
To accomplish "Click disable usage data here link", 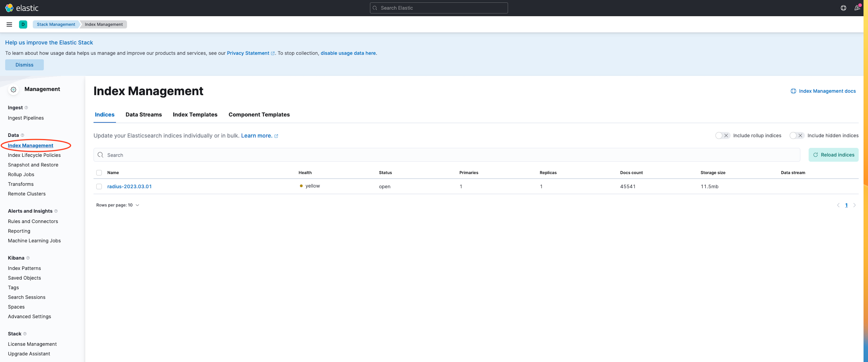I will (348, 53).
